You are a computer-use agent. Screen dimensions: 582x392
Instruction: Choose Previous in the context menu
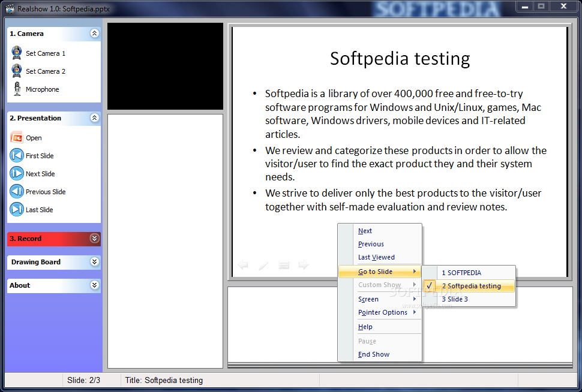(380, 244)
